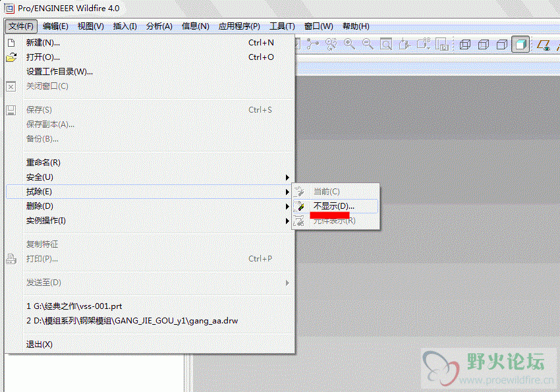The height and width of the screenshot is (392, 560).
Task: Select hidden line display icon
Action: click(x=483, y=44)
